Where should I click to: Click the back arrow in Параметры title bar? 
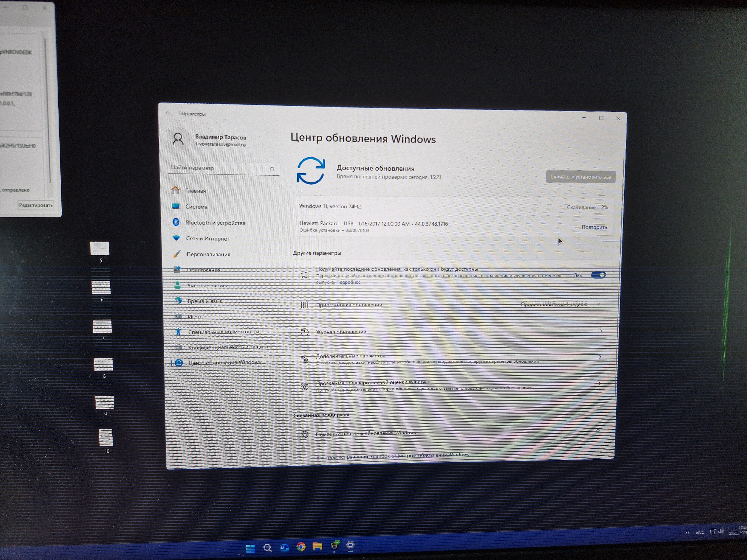pos(168,113)
